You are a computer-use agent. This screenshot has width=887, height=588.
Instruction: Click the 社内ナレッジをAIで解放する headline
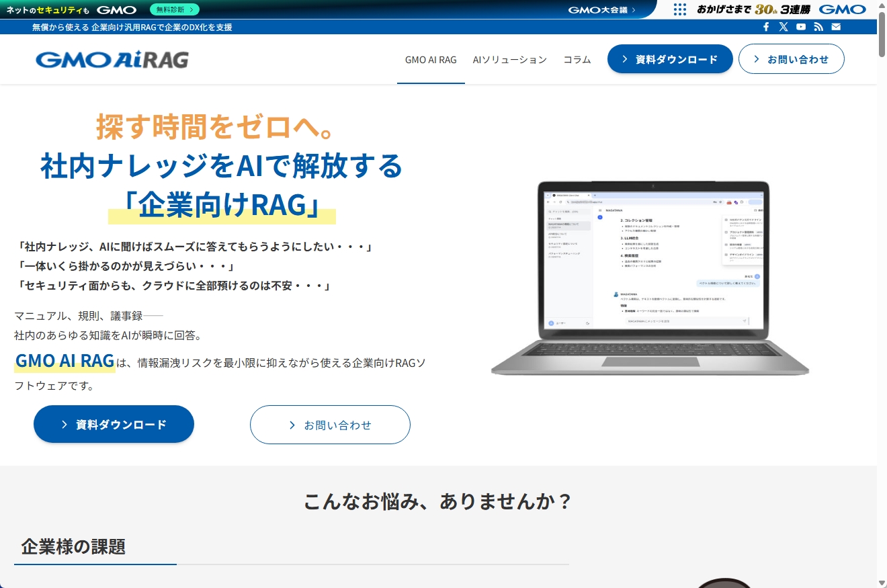pos(222,167)
